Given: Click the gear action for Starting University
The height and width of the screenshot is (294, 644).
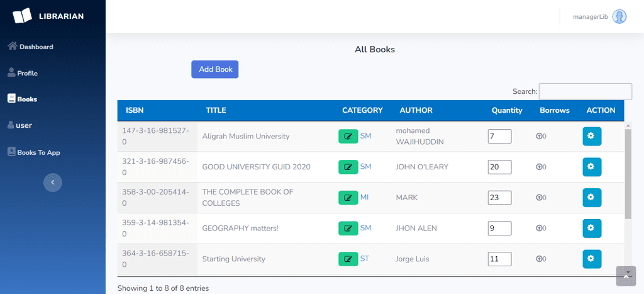Looking at the screenshot, I should pos(592,259).
